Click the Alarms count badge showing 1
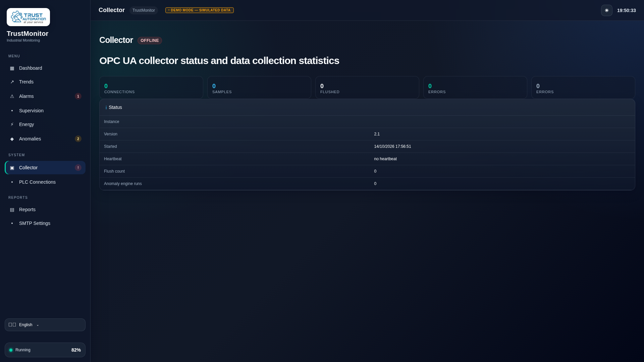This screenshot has width=644, height=362. (78, 96)
